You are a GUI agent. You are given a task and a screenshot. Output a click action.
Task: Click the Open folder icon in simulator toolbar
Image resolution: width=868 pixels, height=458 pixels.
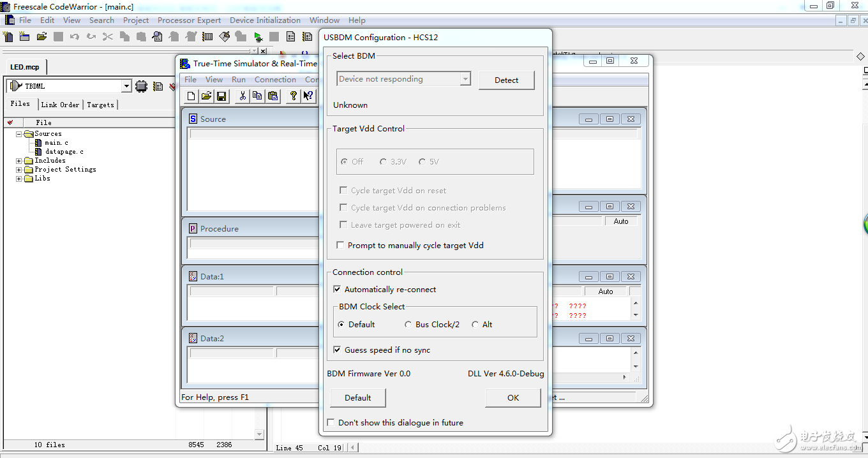point(206,96)
